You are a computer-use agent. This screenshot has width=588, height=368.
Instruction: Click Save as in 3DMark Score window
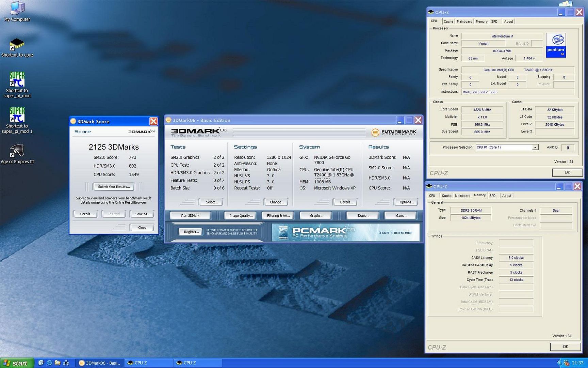point(142,214)
